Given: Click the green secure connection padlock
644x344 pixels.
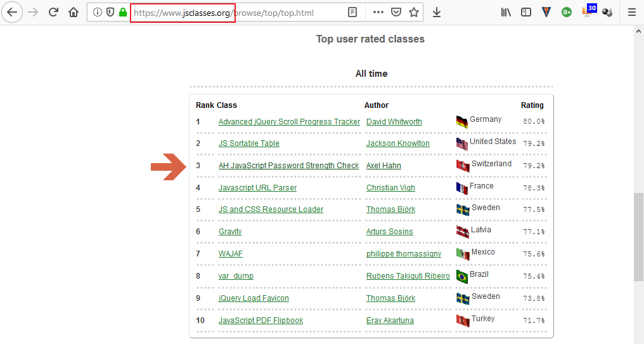Looking at the screenshot, I should [x=123, y=12].
